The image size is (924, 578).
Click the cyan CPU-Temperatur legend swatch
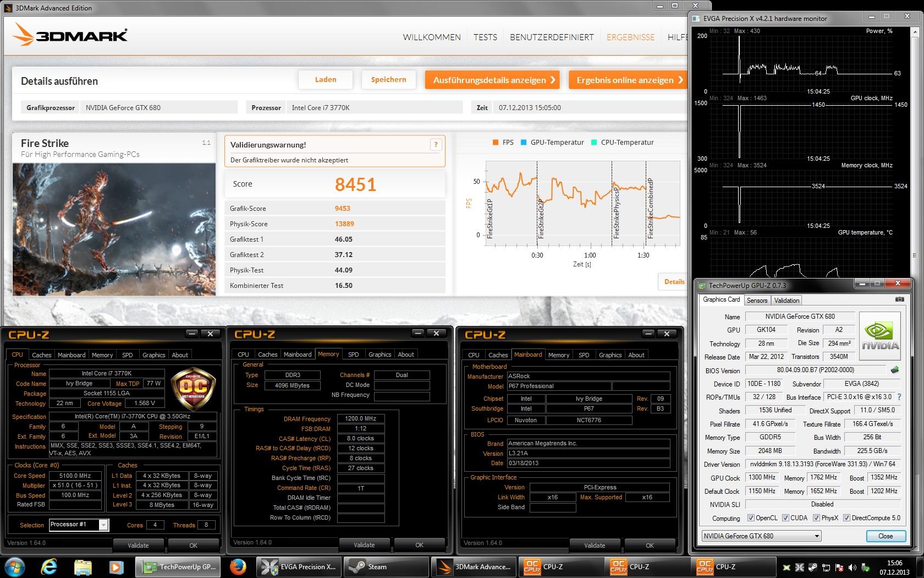594,143
